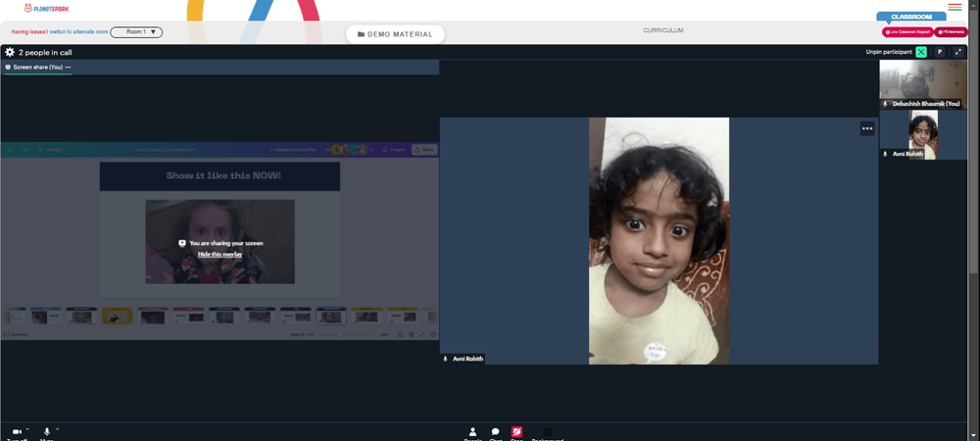Open the People panel

[x=472, y=433]
